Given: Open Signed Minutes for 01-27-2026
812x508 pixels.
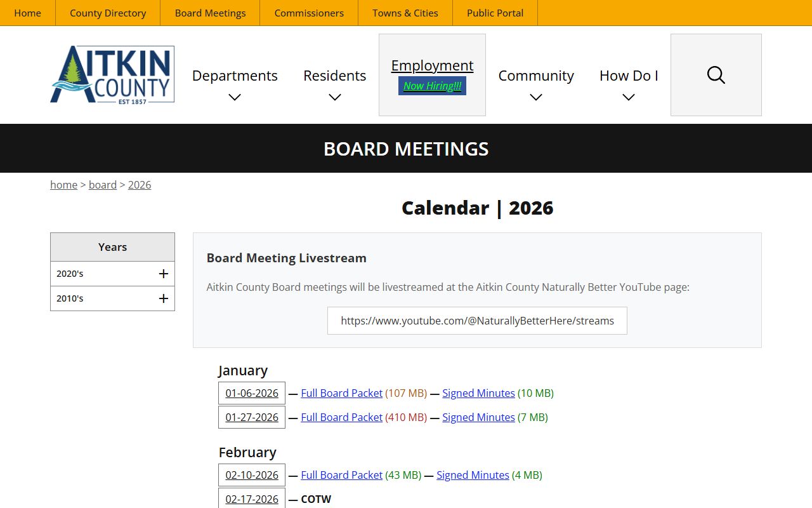Looking at the screenshot, I should (478, 417).
